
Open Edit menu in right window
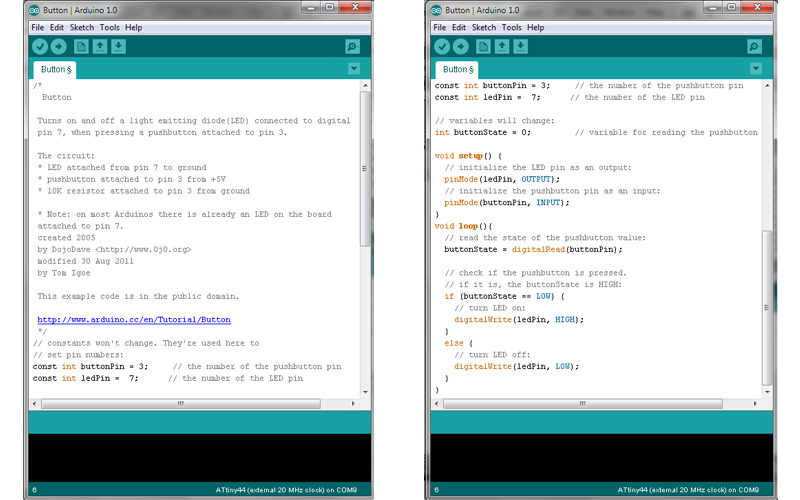coord(459,28)
